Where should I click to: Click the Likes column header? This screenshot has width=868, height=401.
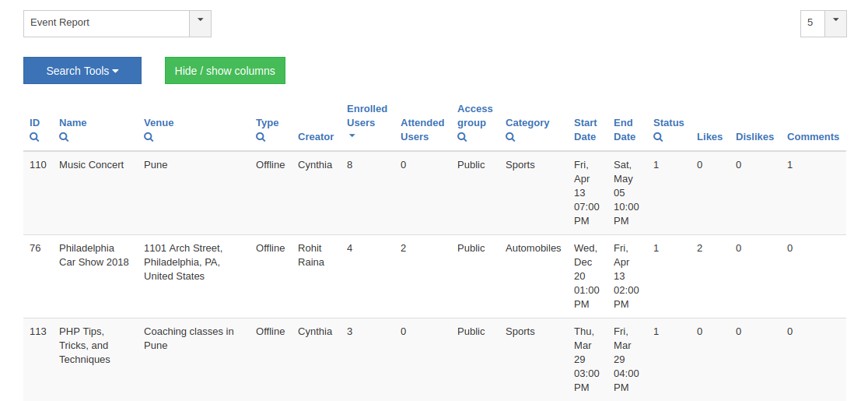[x=709, y=137]
